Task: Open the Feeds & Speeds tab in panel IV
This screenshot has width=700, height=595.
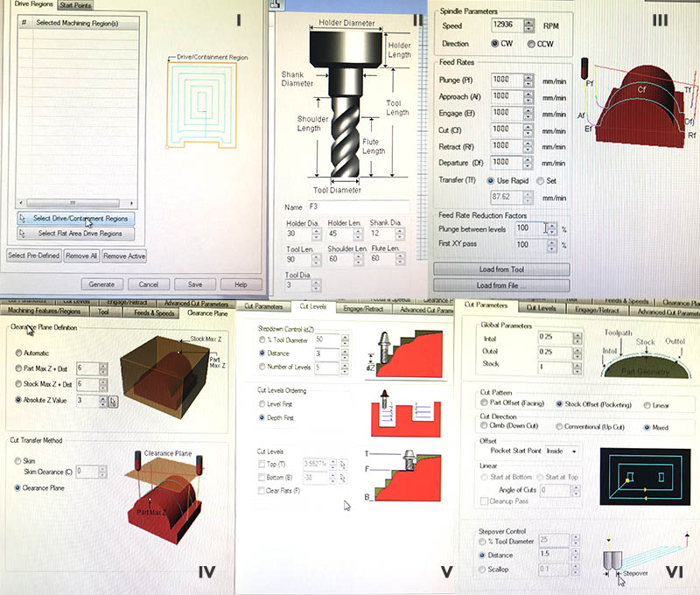Action: (154, 313)
